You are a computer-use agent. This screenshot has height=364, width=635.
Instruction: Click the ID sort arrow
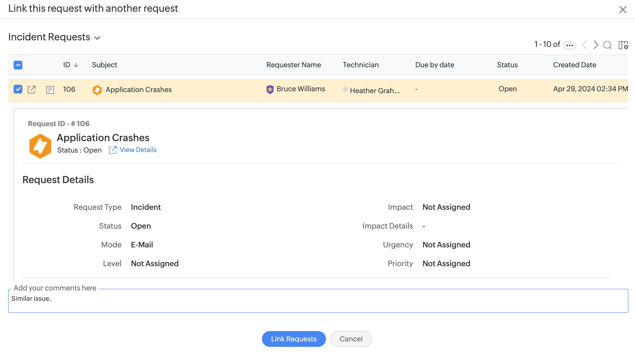click(x=76, y=65)
